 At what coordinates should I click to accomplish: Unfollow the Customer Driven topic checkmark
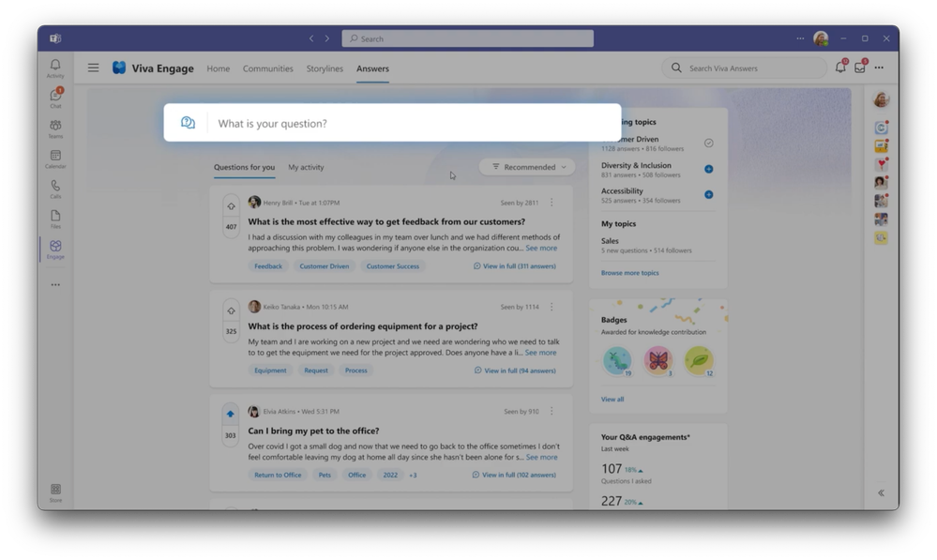coord(709,143)
